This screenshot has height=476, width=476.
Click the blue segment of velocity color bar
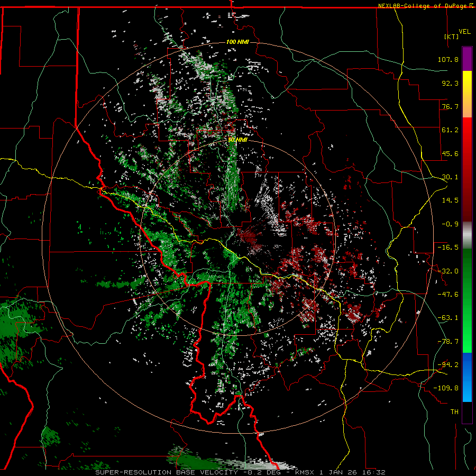pos(467,377)
